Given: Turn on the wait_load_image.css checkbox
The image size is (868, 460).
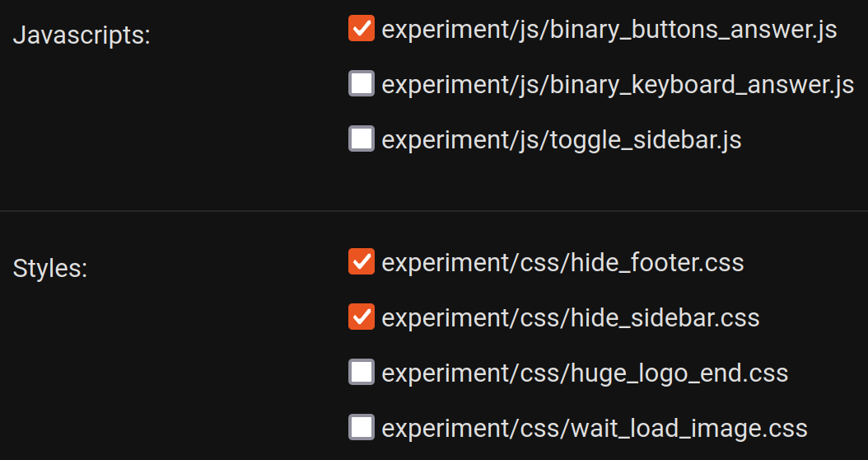Looking at the screenshot, I should pos(362,428).
